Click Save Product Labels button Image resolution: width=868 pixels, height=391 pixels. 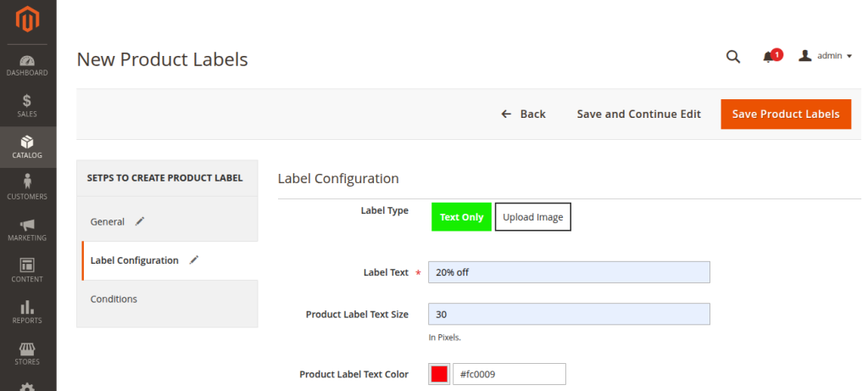tap(785, 114)
